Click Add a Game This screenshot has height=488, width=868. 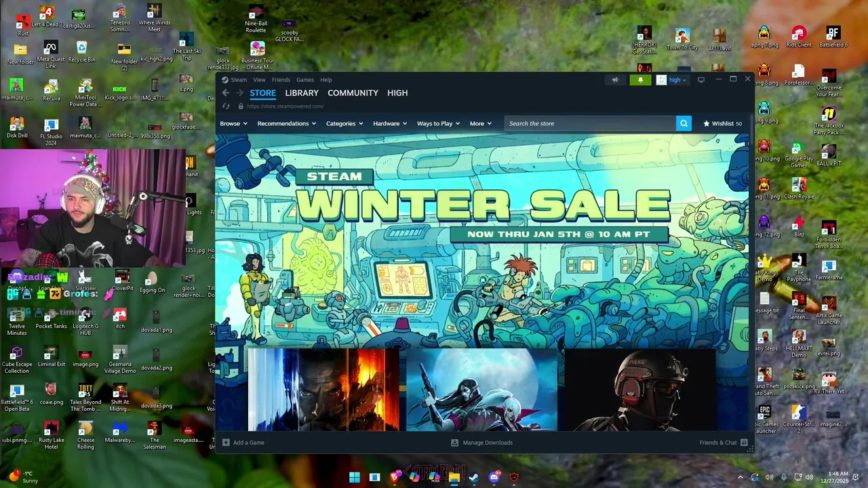point(243,443)
